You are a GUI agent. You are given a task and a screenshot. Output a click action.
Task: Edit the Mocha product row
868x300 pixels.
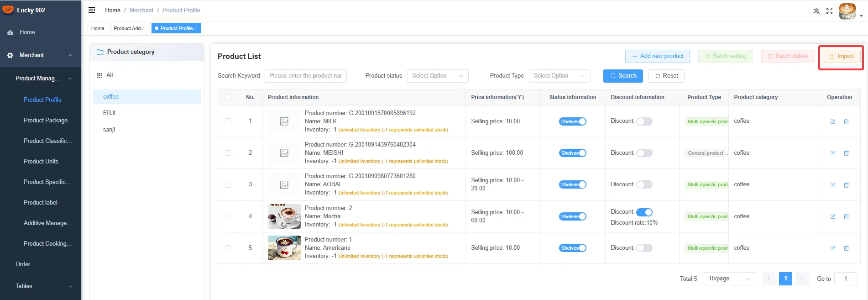833,216
